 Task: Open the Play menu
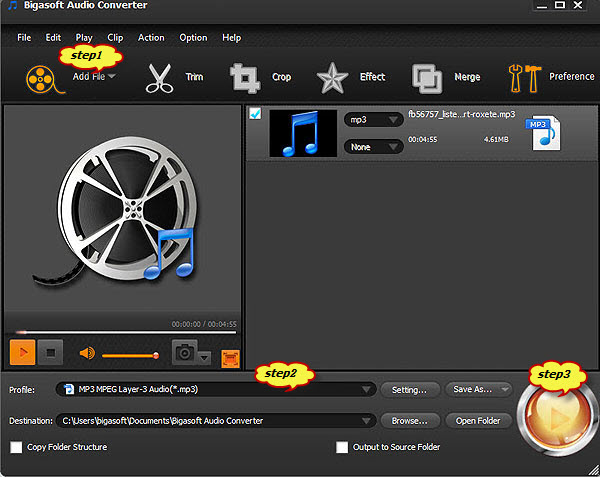tap(84, 37)
